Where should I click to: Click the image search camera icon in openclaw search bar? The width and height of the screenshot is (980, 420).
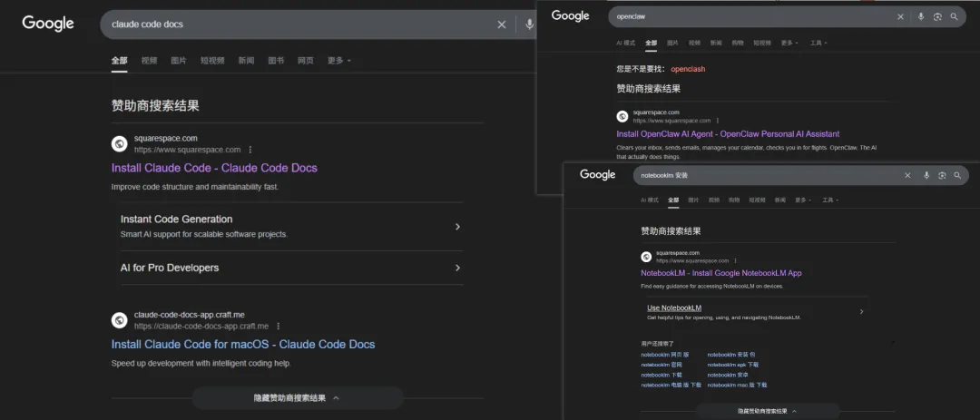(x=937, y=16)
